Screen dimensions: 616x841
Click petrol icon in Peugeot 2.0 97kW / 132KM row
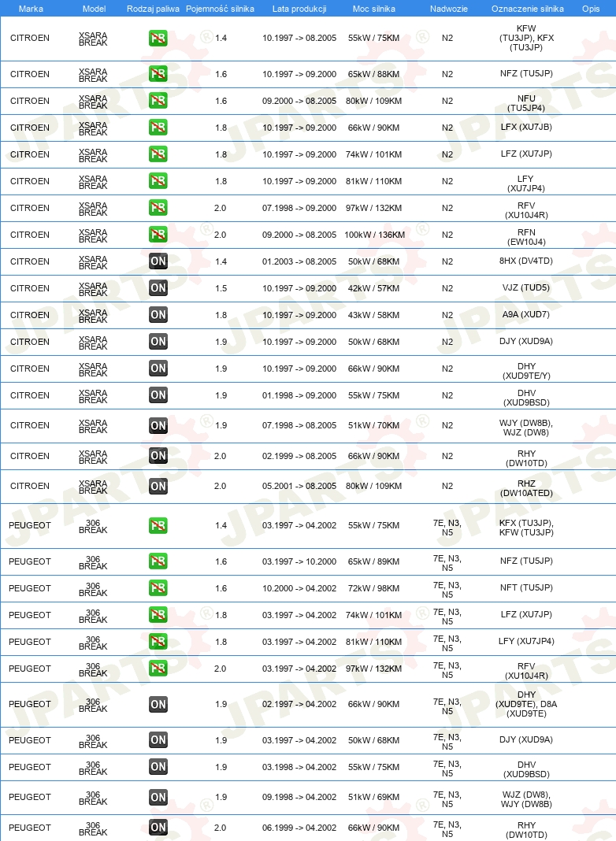pos(158,669)
